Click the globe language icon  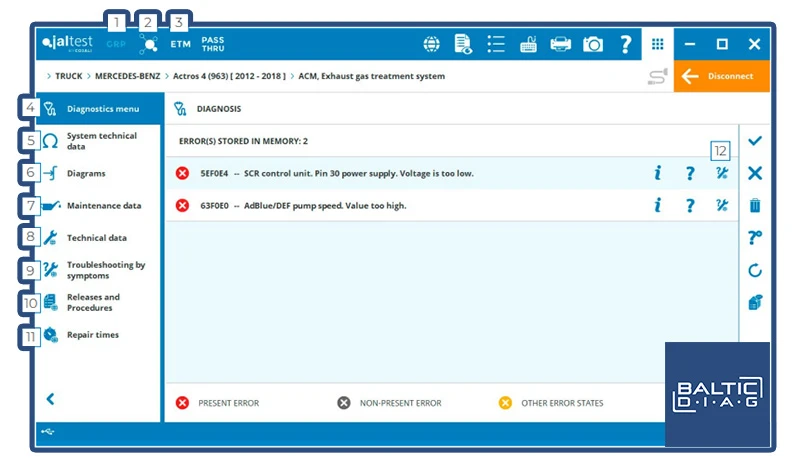tap(432, 44)
